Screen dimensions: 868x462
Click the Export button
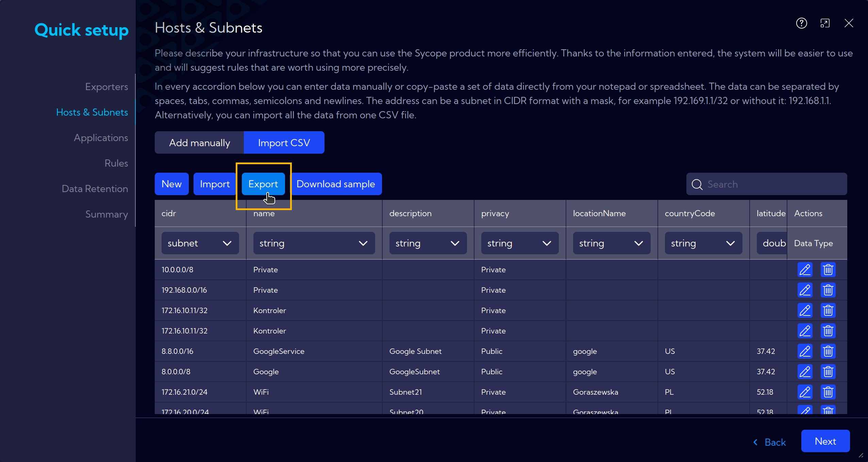(263, 184)
